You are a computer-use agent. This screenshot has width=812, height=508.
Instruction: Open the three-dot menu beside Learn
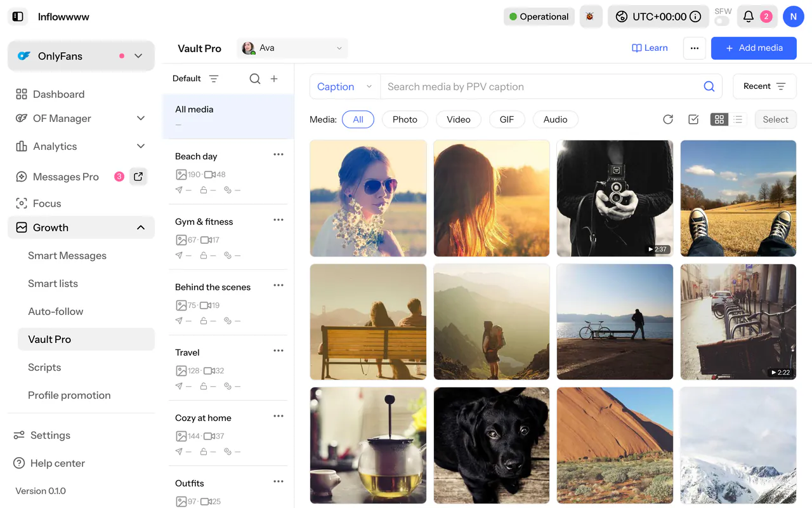point(695,48)
